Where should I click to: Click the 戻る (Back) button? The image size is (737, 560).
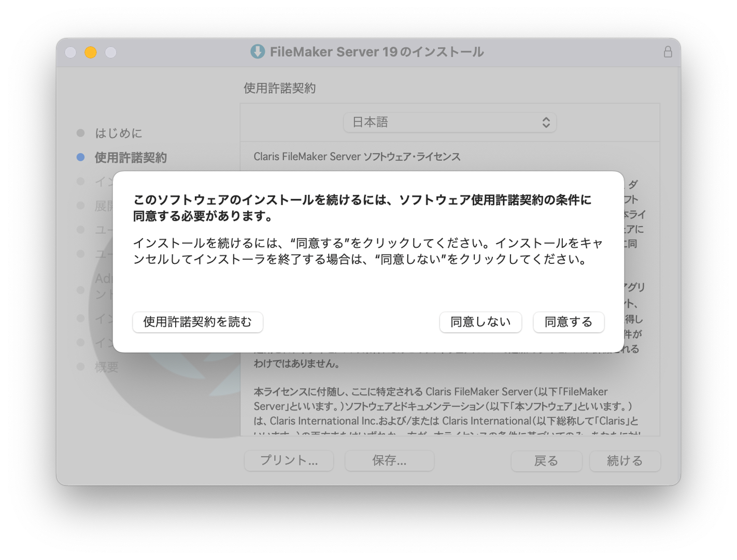[x=546, y=461]
